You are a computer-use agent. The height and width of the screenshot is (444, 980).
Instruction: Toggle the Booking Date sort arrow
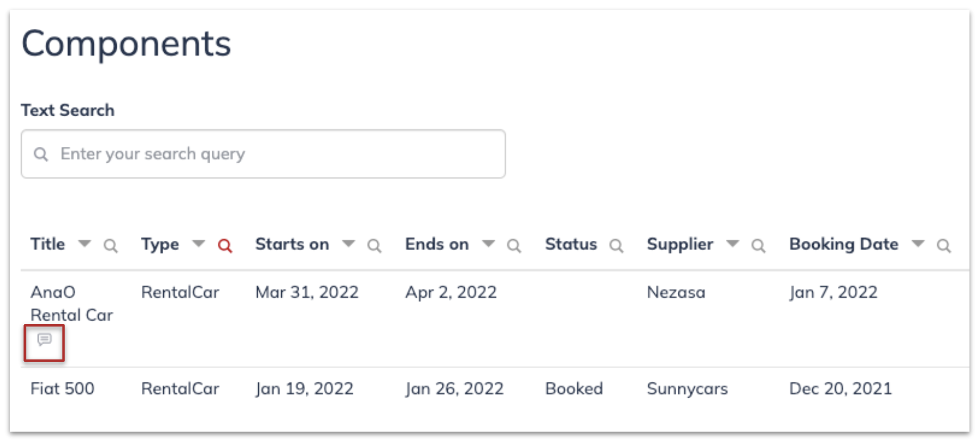(x=918, y=243)
